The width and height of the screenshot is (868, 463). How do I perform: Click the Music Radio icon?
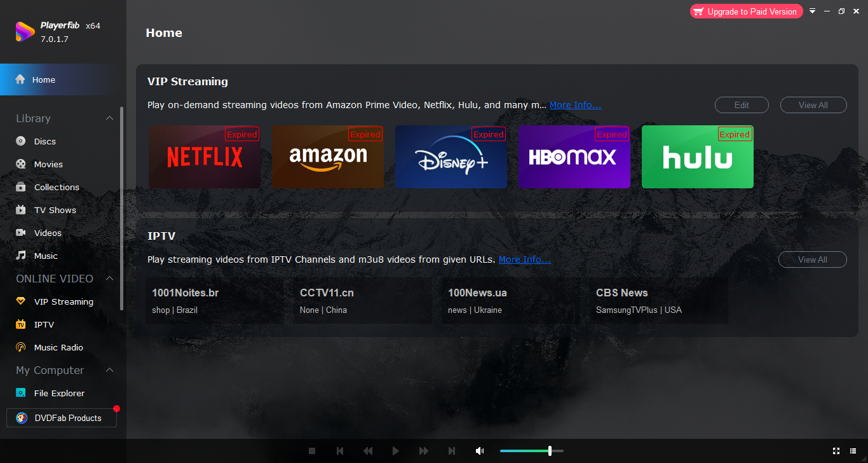(21, 347)
